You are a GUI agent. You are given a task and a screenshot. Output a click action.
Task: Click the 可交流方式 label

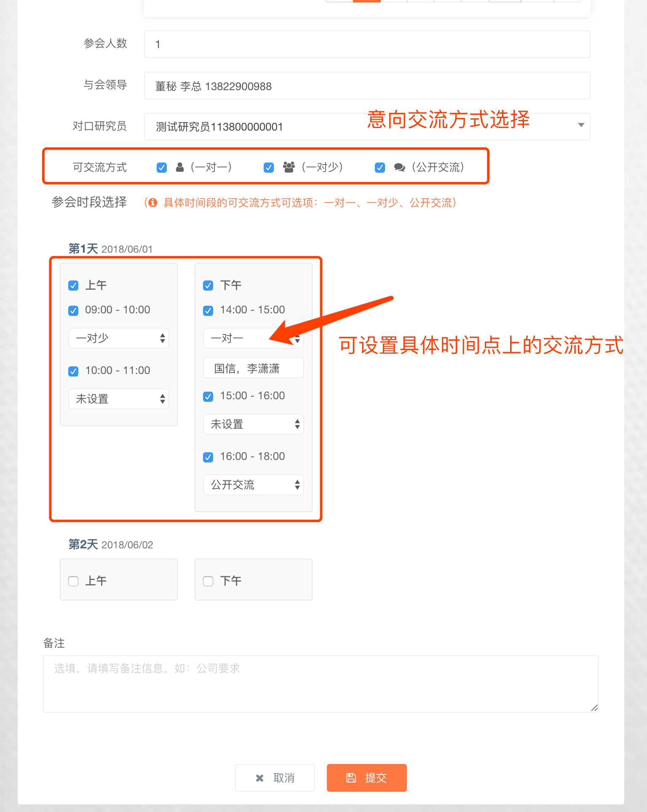coord(100,168)
